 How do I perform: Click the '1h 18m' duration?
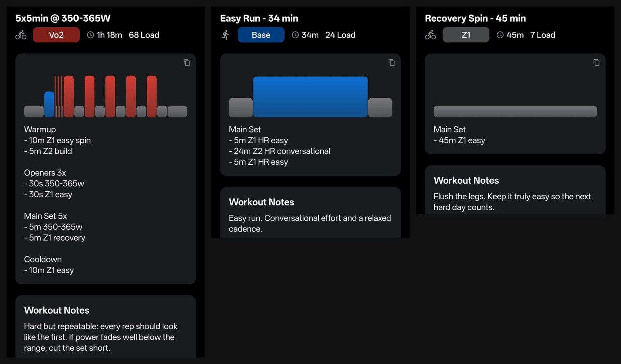pos(109,35)
